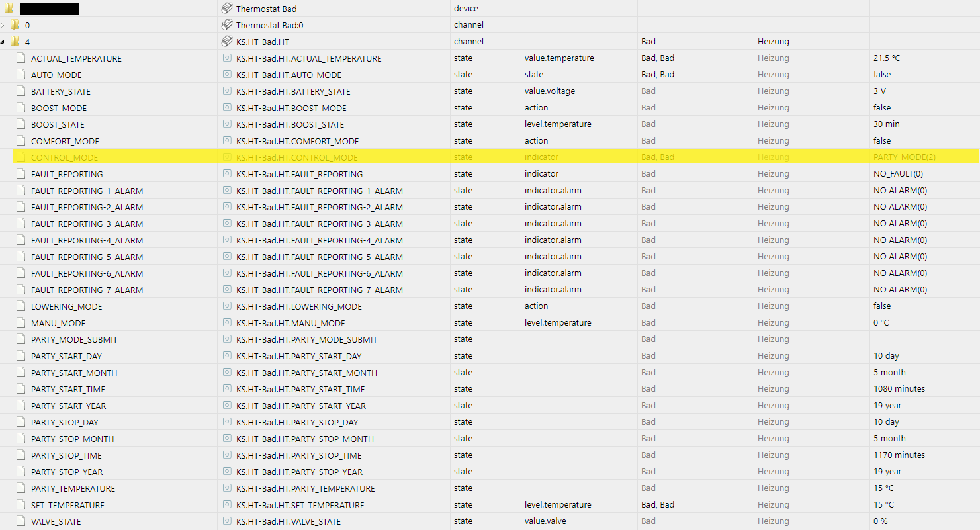Expand the tree node 0
This screenshot has width=980, height=530.
coord(3,25)
